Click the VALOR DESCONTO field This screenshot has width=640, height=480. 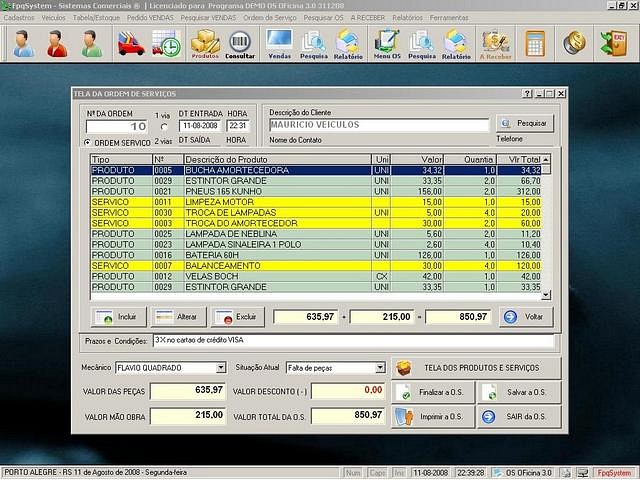[348, 391]
